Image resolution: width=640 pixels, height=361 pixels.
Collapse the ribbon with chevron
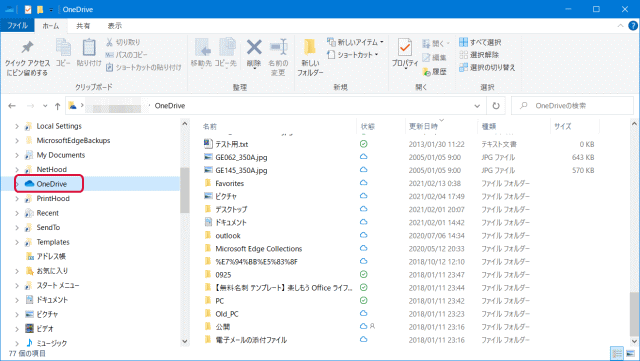620,26
